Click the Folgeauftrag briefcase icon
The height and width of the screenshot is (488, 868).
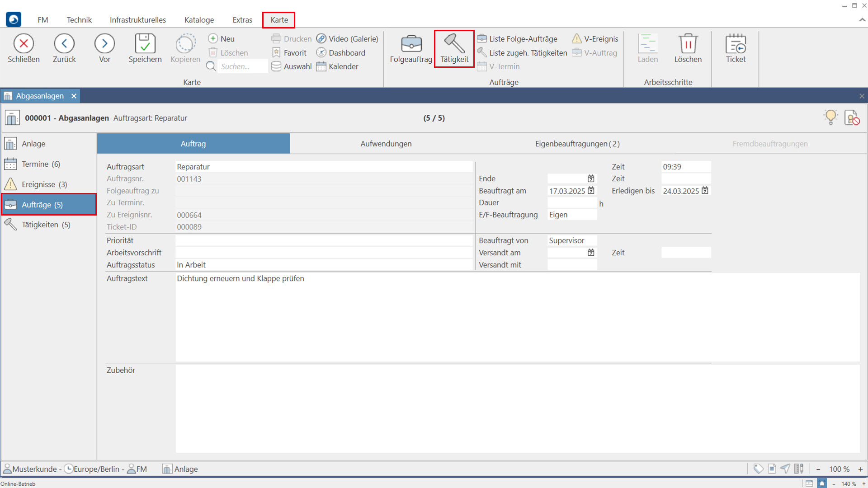(x=411, y=44)
